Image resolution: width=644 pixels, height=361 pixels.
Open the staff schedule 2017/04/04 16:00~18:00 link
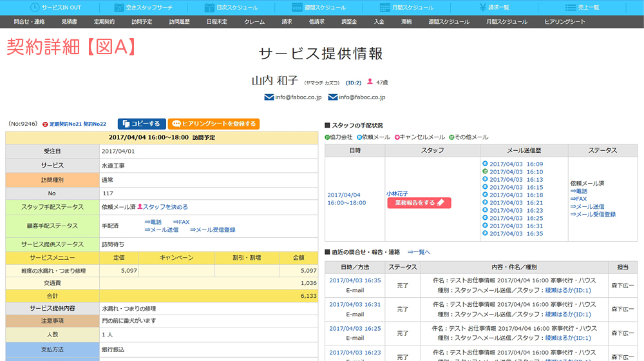click(346, 199)
